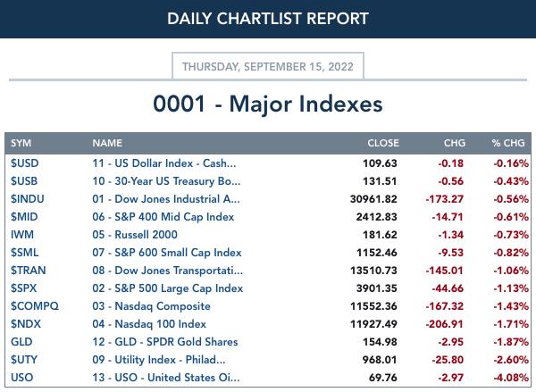Click the $SML symbol
Viewport: 536px width, 392px height.
click(25, 253)
